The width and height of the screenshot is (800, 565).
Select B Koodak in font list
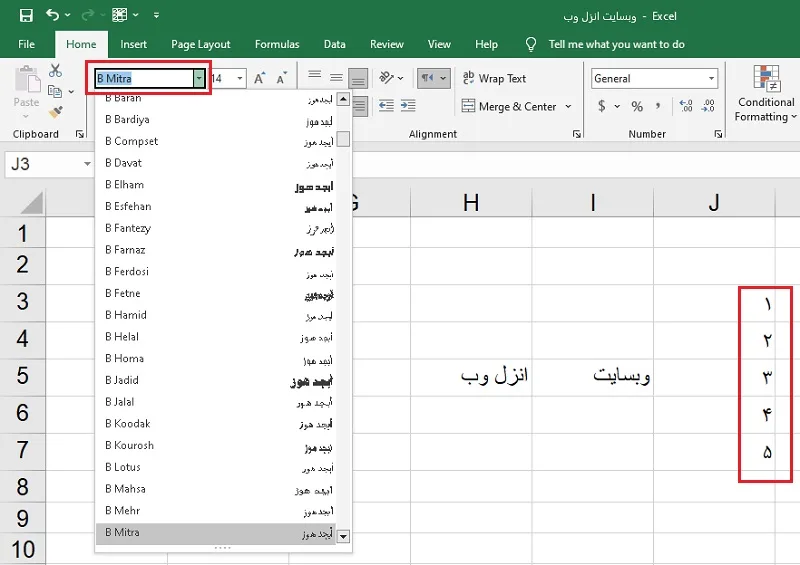[x=215, y=424]
